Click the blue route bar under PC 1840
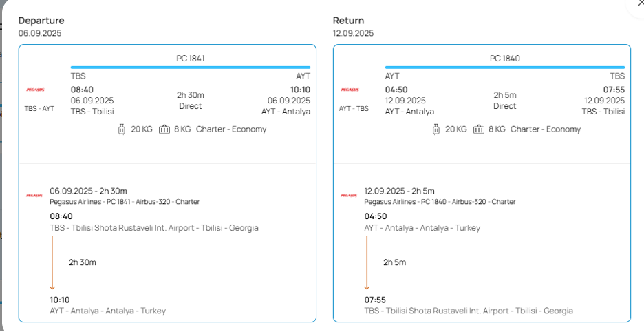644x332 pixels. click(x=505, y=68)
